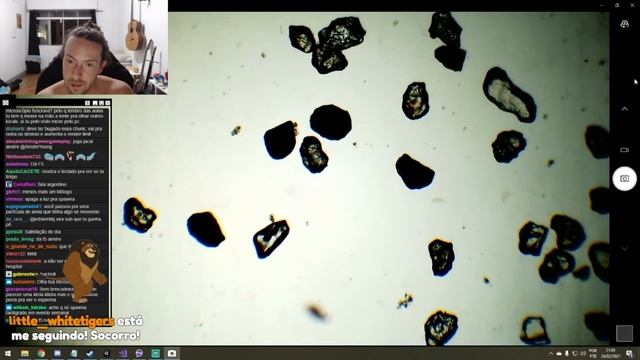Show hidden system tray icons
The image size is (640, 360).
pyautogui.click(x=551, y=353)
